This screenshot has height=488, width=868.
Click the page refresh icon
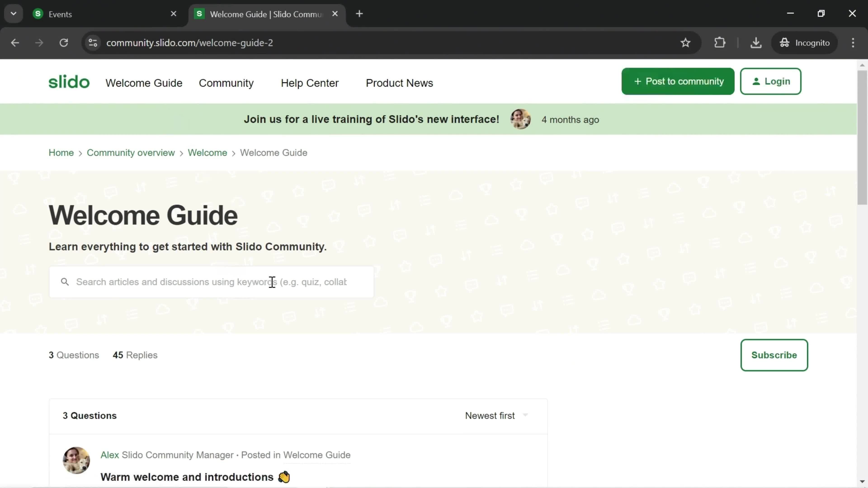(64, 42)
